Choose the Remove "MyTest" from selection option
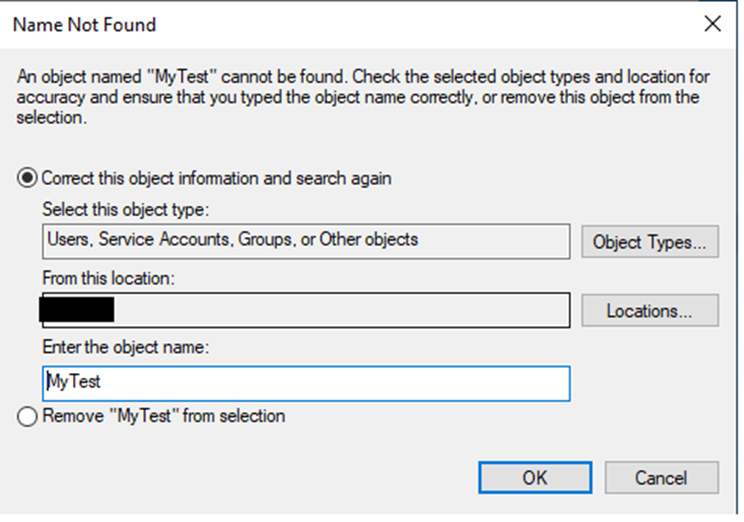The height and width of the screenshot is (522, 744). tap(29, 416)
